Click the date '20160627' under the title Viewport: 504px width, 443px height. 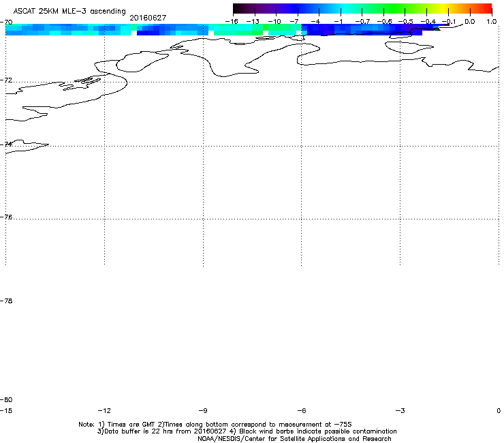(148, 18)
